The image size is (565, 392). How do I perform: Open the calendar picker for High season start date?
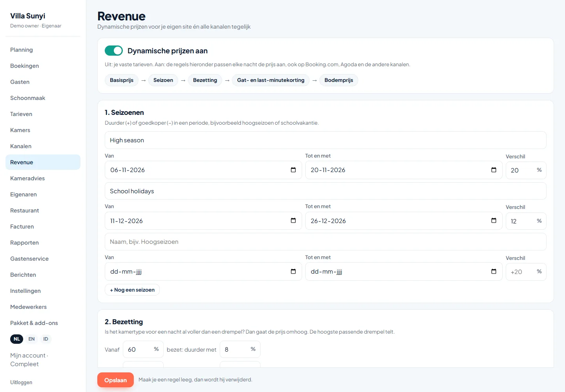point(293,170)
